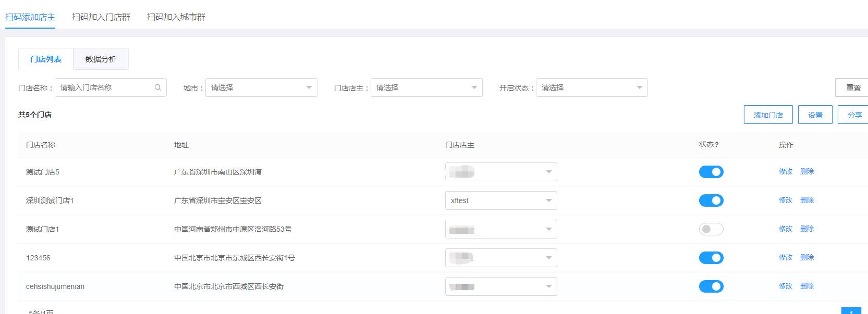
Task: Expand the 门店店主 filter dropdown
Action: tap(426, 87)
